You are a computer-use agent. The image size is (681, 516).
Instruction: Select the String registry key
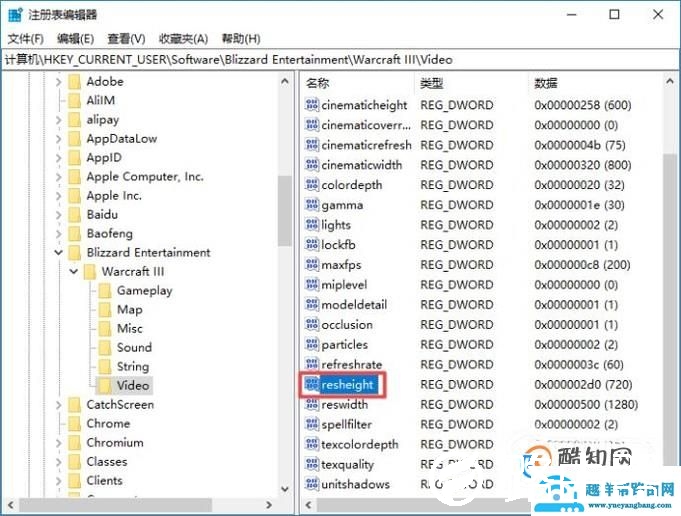coord(133,367)
